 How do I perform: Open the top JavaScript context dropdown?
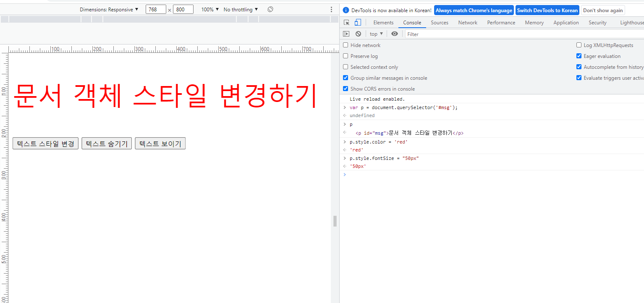click(x=376, y=34)
